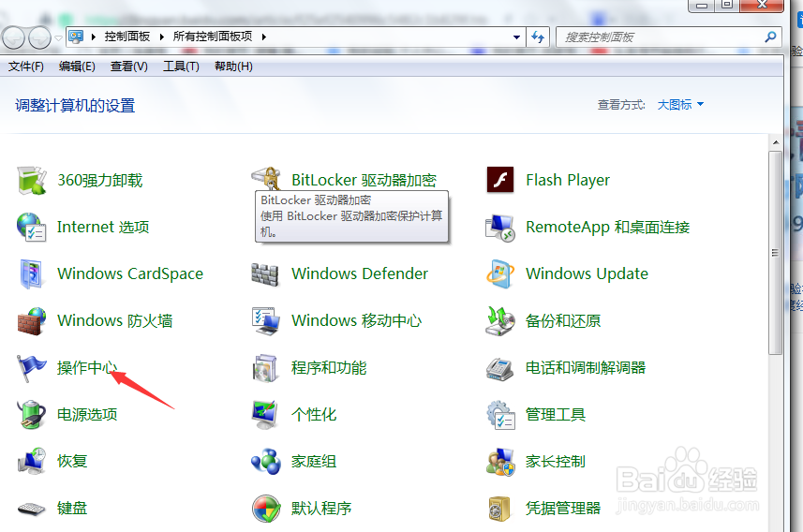Open the Internet 选项 link
Image resolution: width=803 pixels, height=532 pixels.
pyautogui.click(x=103, y=227)
